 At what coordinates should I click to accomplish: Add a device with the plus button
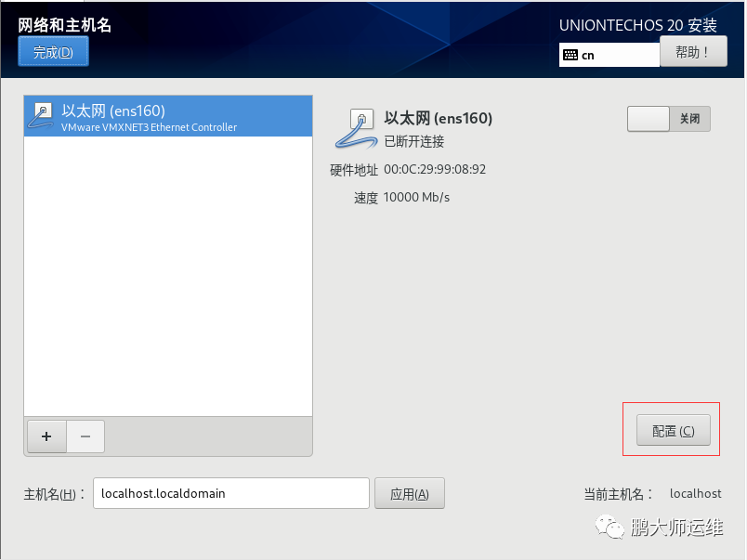(46, 436)
